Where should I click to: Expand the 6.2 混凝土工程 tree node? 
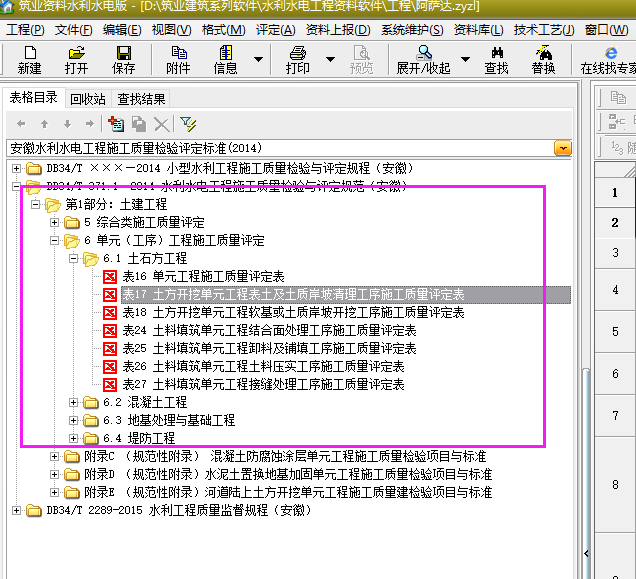[x=74, y=403]
